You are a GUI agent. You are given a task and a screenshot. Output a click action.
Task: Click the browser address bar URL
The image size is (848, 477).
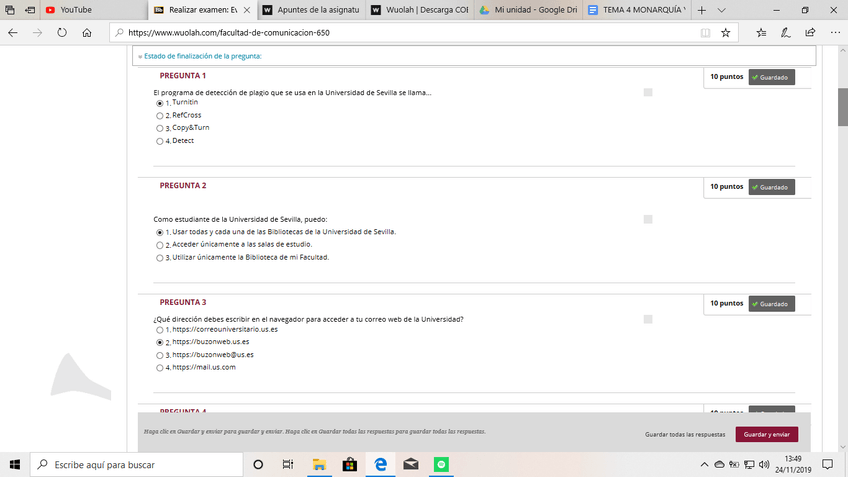tap(400, 32)
